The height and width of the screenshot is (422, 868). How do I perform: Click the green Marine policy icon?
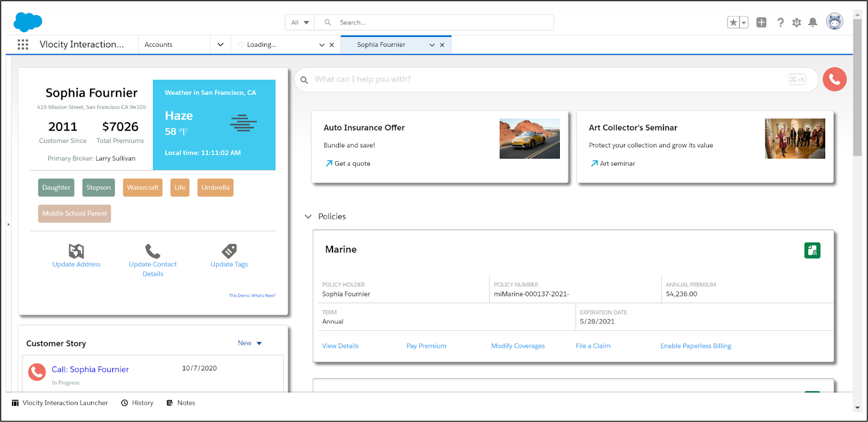[x=812, y=250]
